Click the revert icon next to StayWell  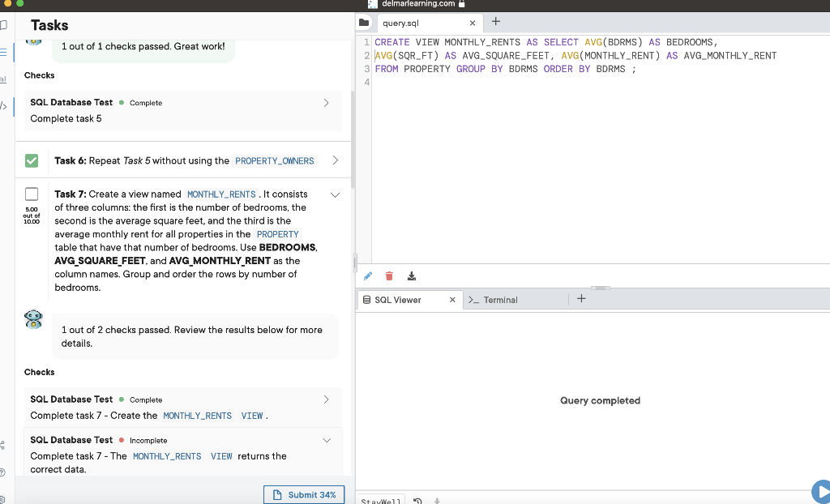pyautogui.click(x=417, y=500)
